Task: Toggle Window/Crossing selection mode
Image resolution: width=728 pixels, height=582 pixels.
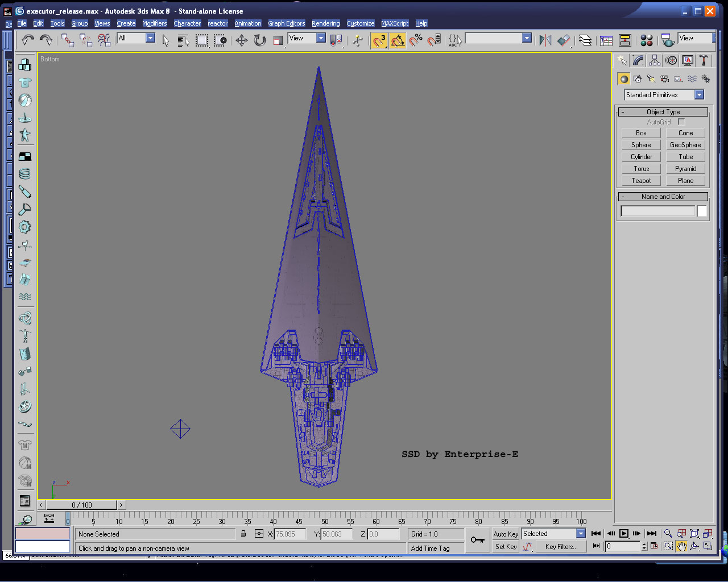Action: (220, 40)
